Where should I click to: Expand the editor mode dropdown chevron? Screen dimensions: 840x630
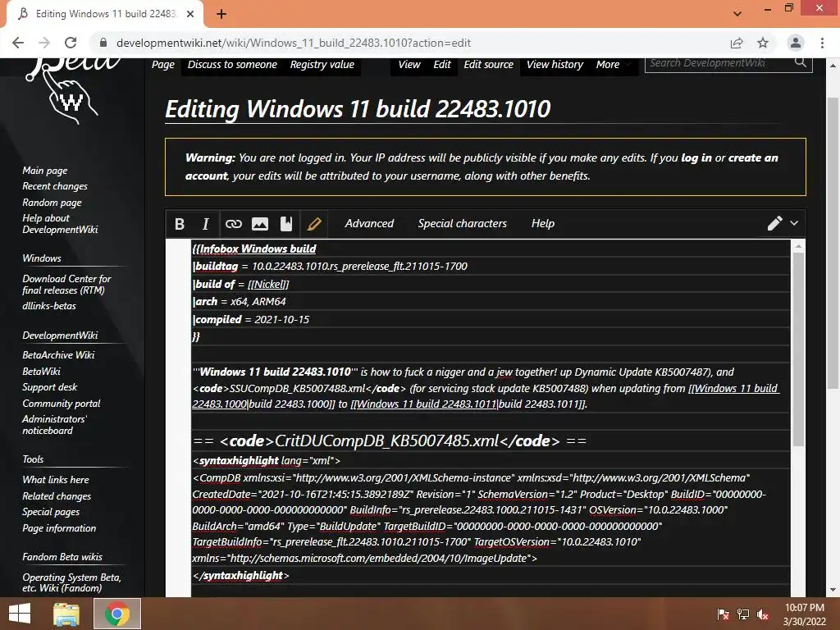794,223
